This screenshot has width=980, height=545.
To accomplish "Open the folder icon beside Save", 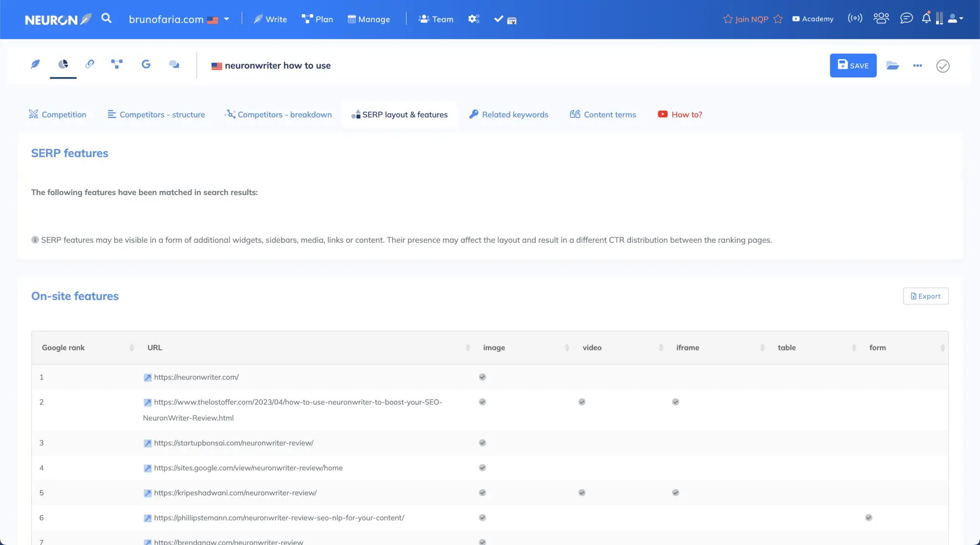I will pos(892,65).
